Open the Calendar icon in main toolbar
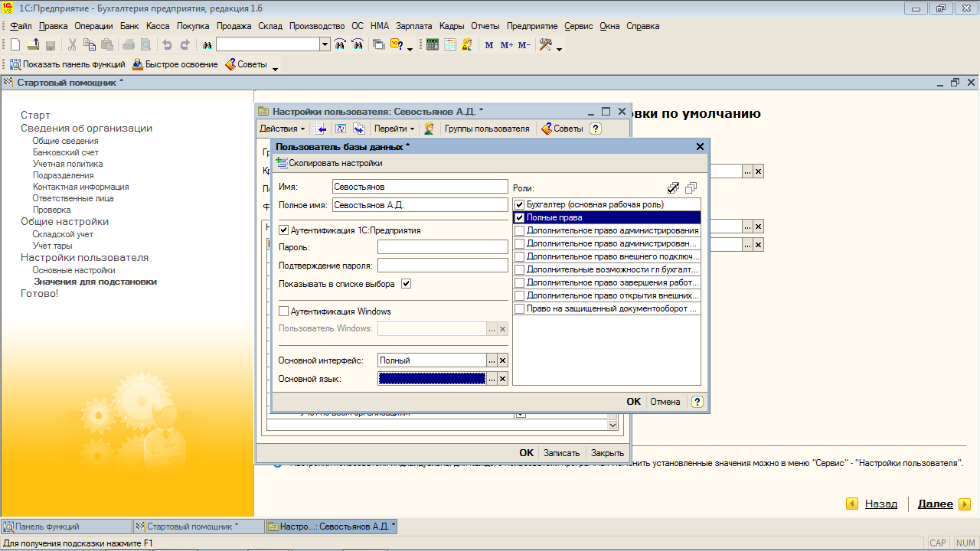 click(x=450, y=45)
